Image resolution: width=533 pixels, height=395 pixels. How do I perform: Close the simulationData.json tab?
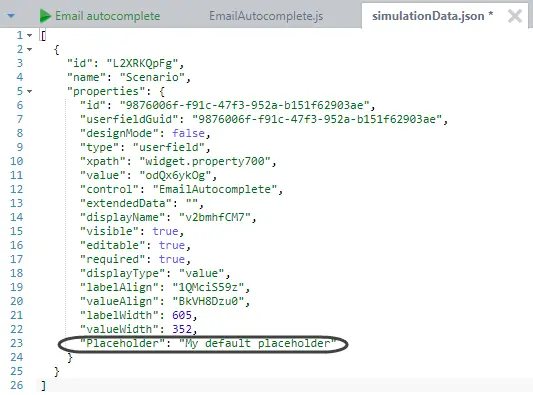click(x=515, y=16)
